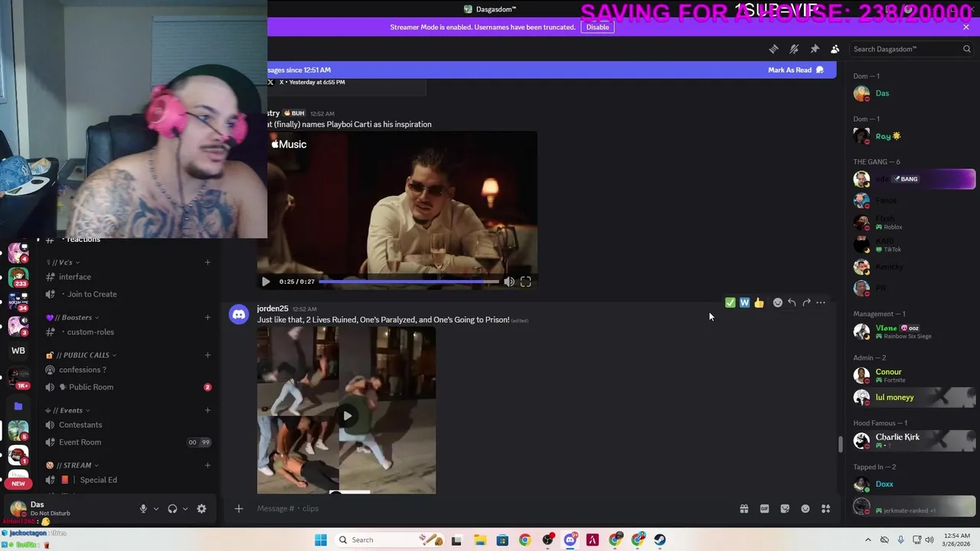Screen dimensions: 980x551
Task: Open pinned messages pin icon
Action: click(815, 49)
